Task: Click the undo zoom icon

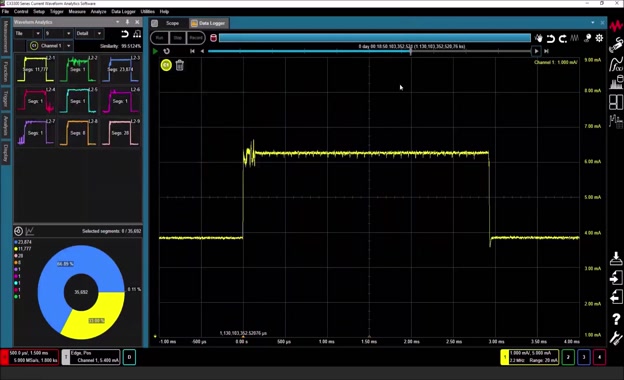Action: (x=550, y=38)
